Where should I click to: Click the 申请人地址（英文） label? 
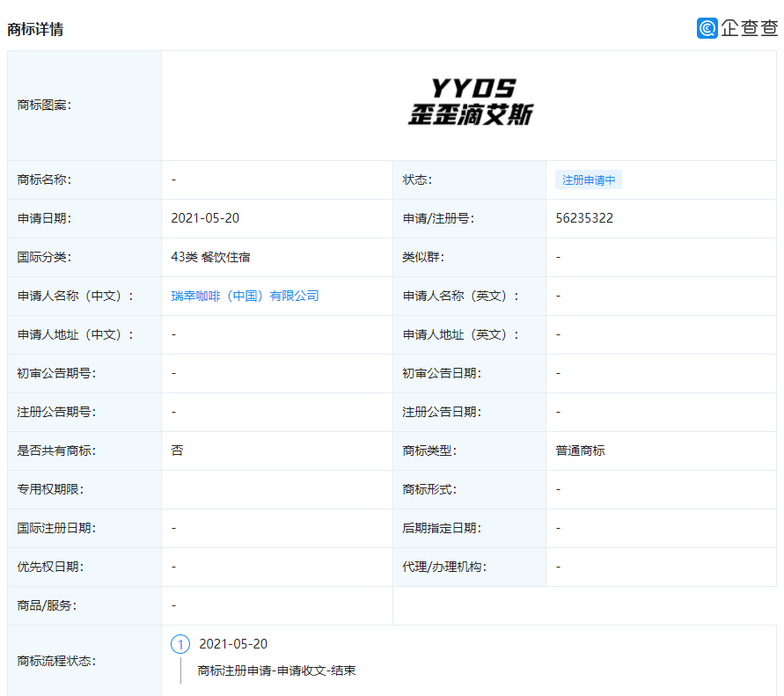(x=461, y=334)
